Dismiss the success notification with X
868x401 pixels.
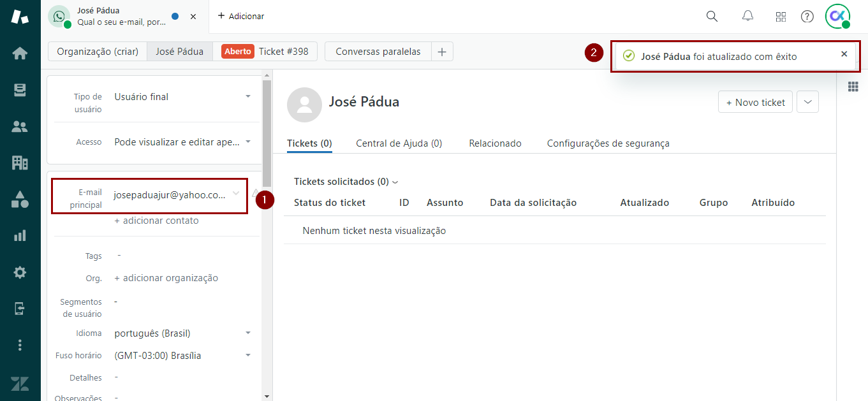tap(844, 54)
